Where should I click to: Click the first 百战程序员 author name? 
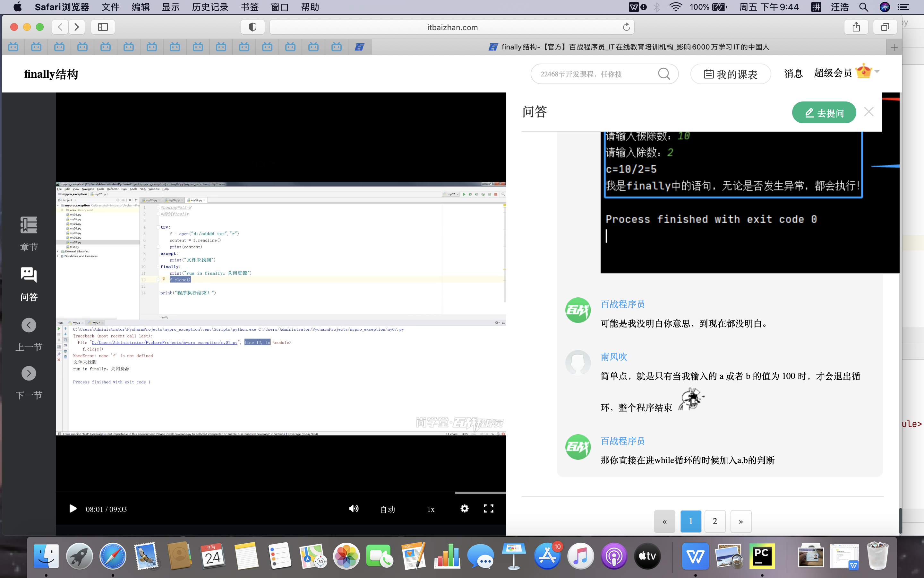coord(622,304)
